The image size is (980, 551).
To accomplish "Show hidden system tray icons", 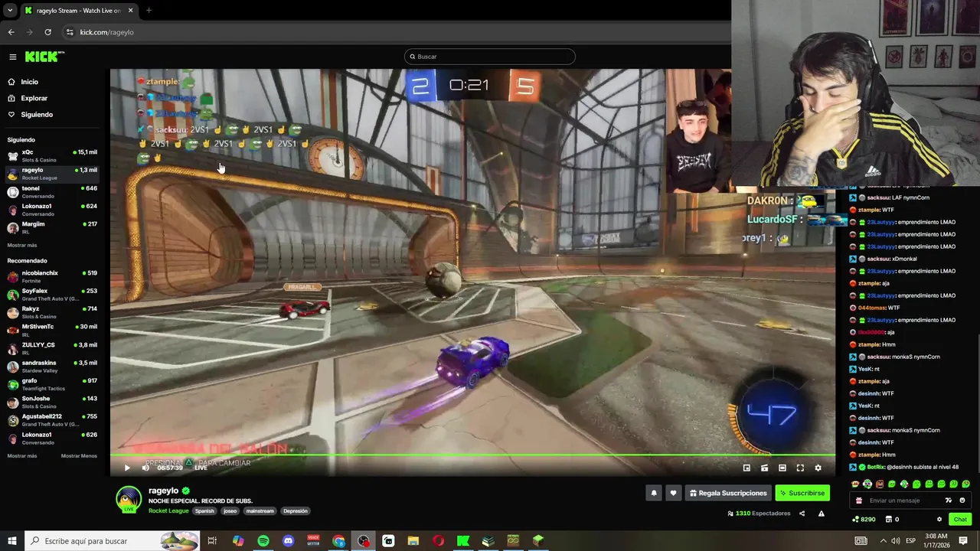I will coord(884,541).
